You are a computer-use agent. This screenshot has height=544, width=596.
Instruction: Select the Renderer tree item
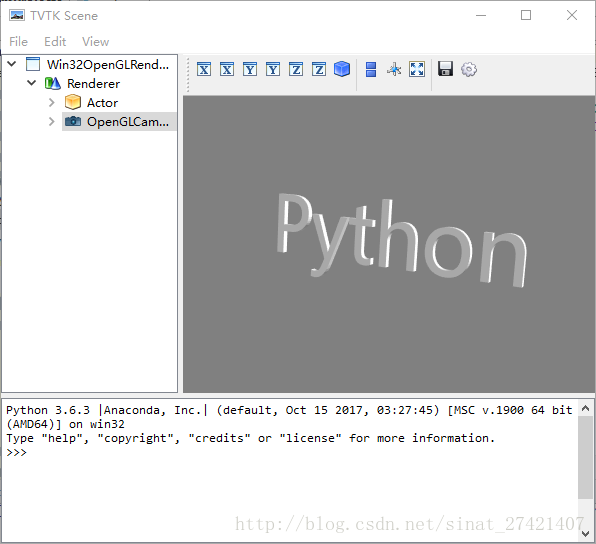(94, 84)
